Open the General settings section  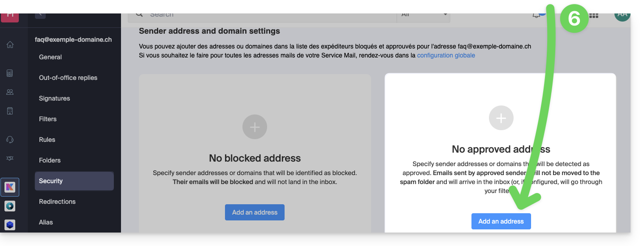point(50,57)
